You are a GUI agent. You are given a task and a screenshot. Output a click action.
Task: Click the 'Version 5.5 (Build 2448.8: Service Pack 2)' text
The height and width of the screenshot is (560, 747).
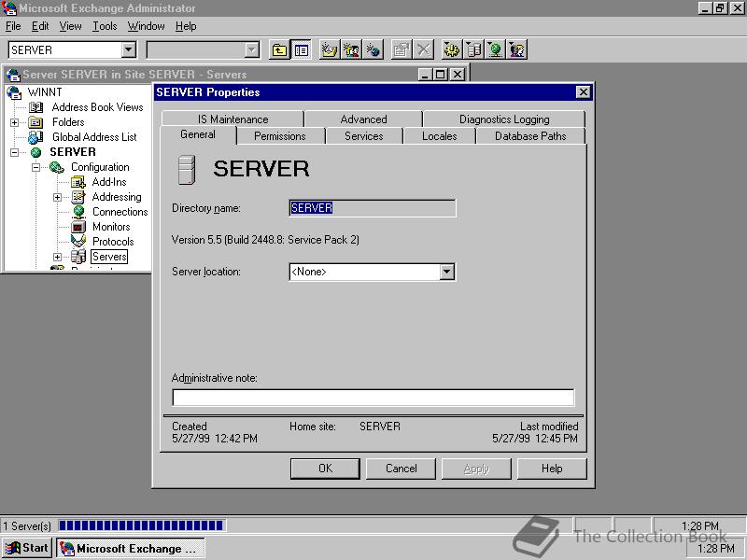265,240
